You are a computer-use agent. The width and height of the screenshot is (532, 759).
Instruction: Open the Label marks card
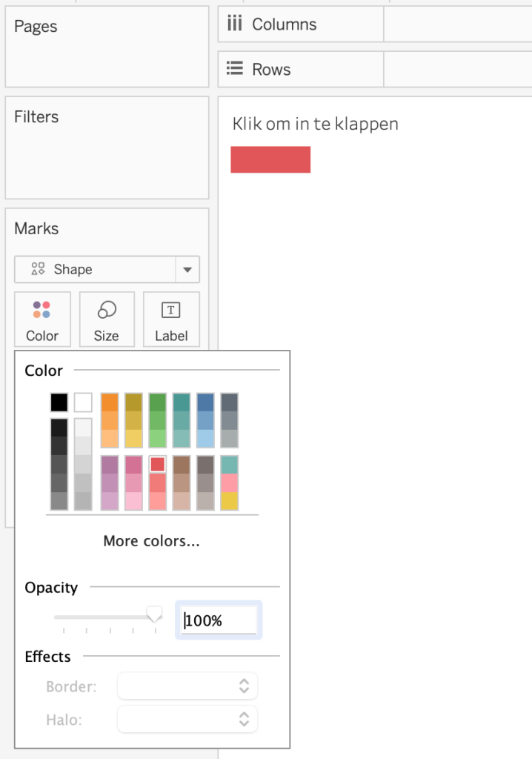[x=171, y=319]
